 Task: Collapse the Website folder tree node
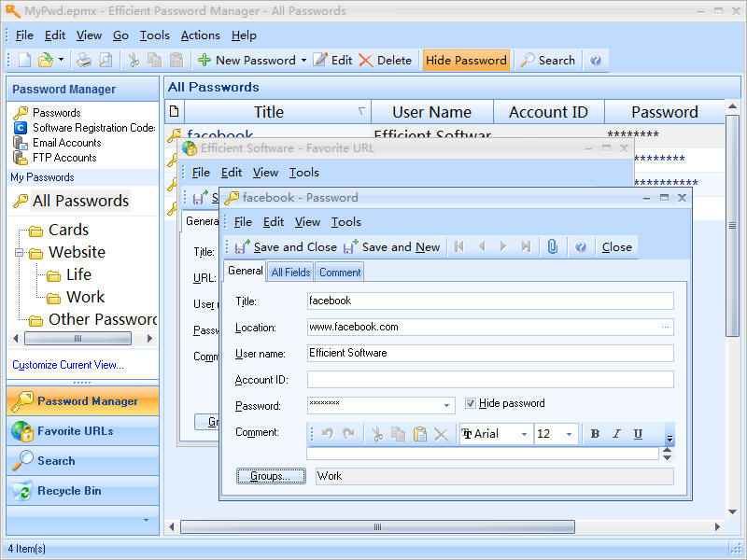19,252
